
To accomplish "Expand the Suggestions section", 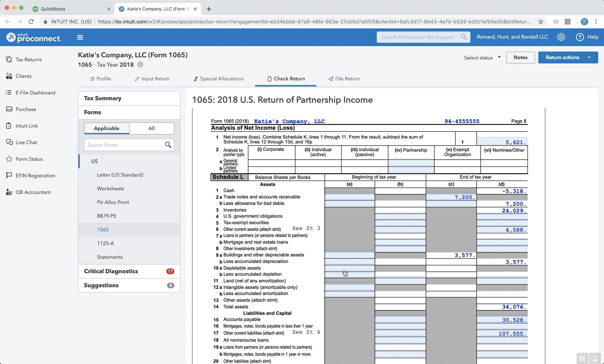I will point(129,285).
